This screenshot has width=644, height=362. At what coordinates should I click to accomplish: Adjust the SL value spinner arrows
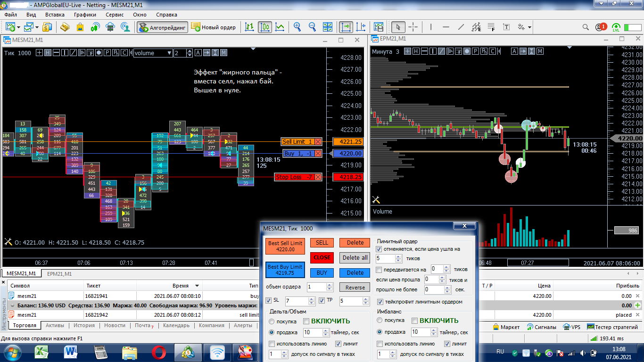click(x=312, y=301)
